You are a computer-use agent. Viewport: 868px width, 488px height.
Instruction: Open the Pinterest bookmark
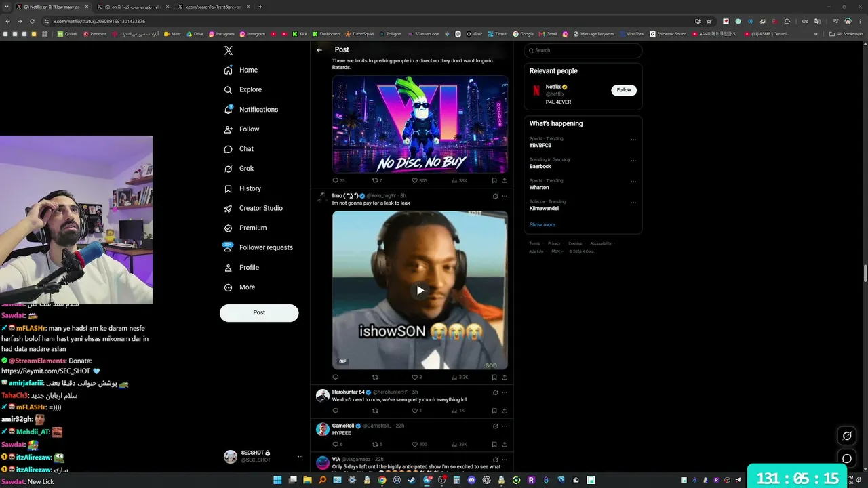[95, 34]
